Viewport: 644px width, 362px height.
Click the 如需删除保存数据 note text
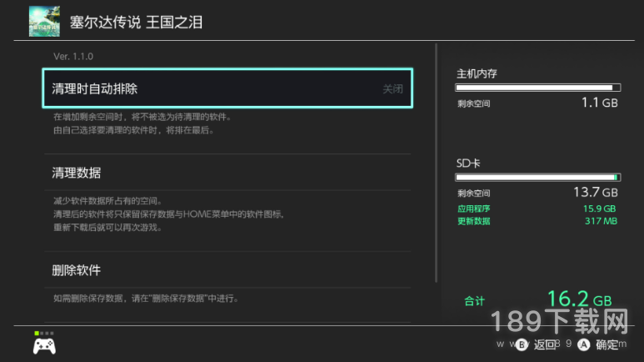[x=146, y=299]
